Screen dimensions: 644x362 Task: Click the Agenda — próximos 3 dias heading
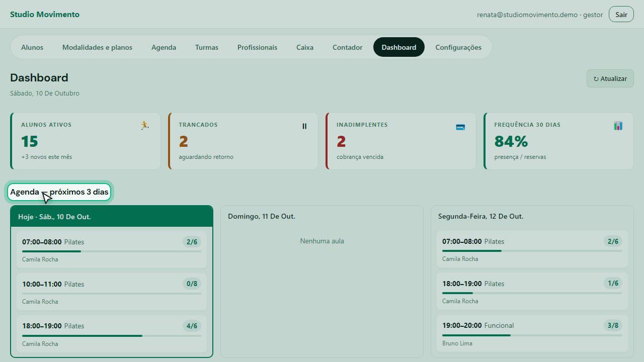point(59,192)
